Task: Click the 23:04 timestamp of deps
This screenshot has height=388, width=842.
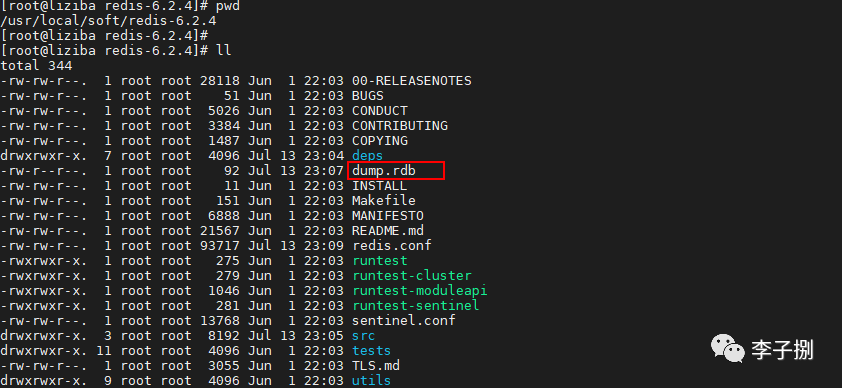Action: pyautogui.click(x=324, y=156)
